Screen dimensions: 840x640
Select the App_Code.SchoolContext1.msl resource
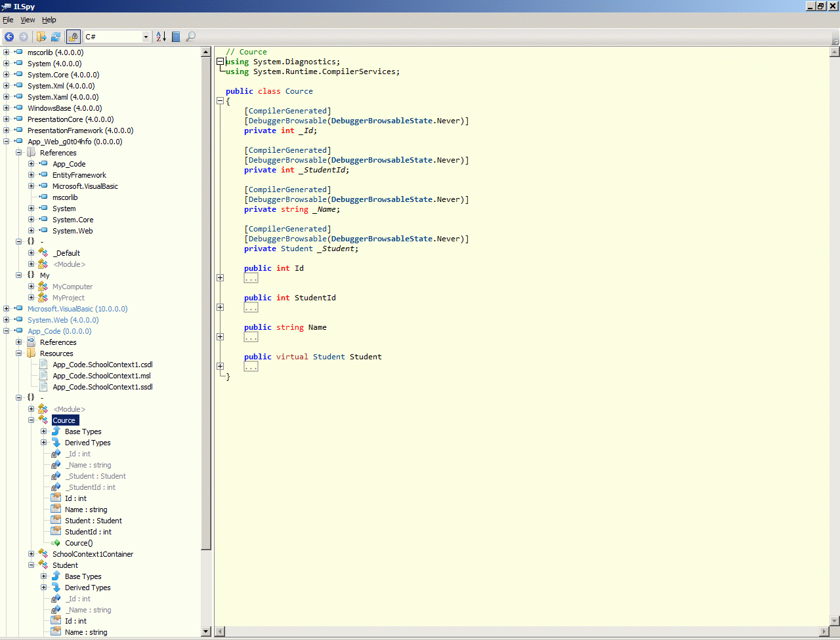pyautogui.click(x=102, y=376)
